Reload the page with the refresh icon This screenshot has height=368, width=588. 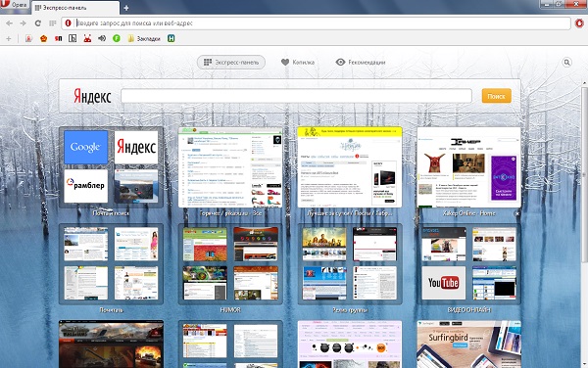[x=38, y=23]
